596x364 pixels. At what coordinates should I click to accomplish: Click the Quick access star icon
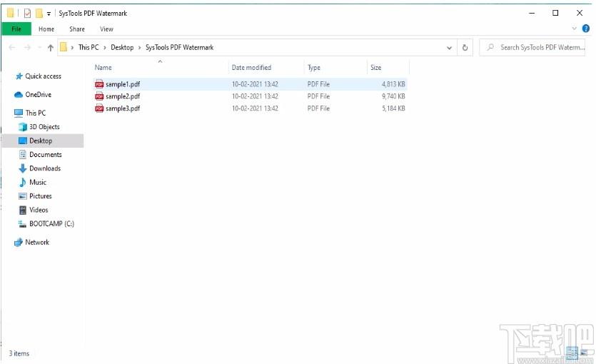[19, 76]
